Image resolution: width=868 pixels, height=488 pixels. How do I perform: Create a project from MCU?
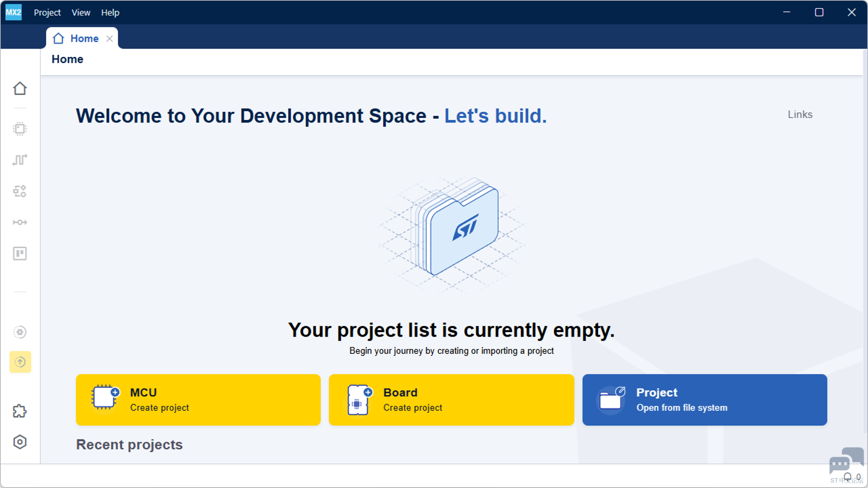tap(198, 400)
